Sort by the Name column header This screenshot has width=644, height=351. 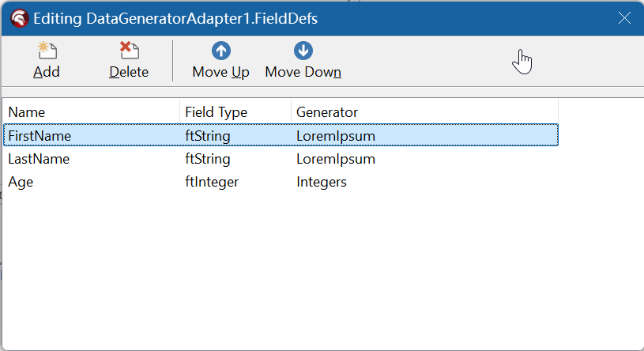(x=27, y=112)
